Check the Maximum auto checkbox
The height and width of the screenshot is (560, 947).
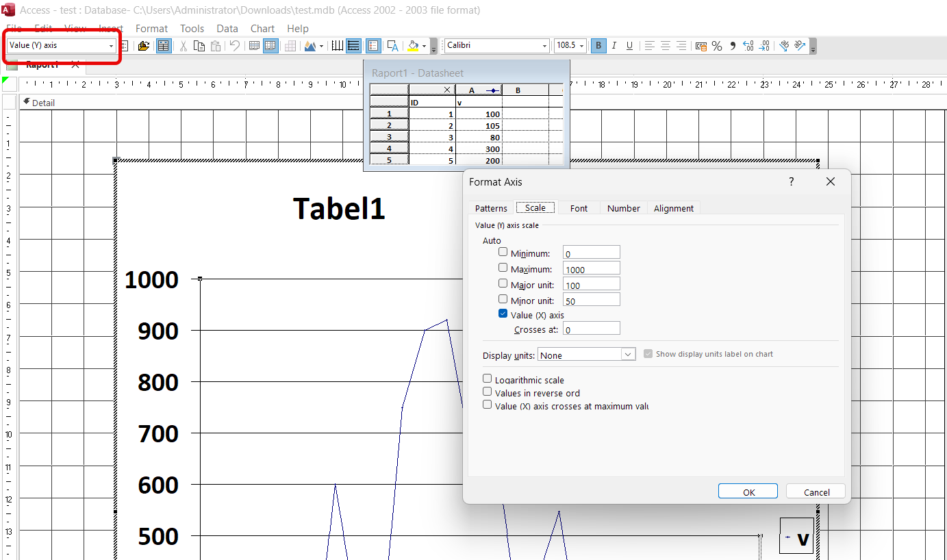pos(503,268)
